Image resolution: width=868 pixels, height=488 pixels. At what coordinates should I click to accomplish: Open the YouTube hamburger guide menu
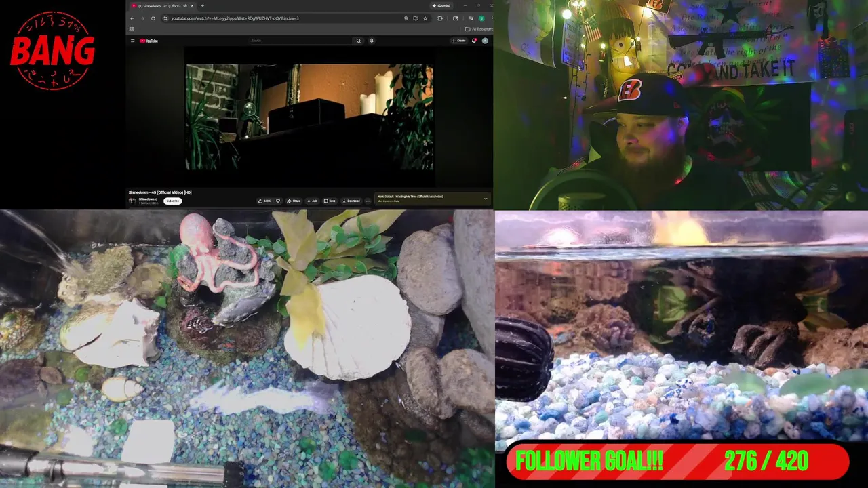pos(132,41)
